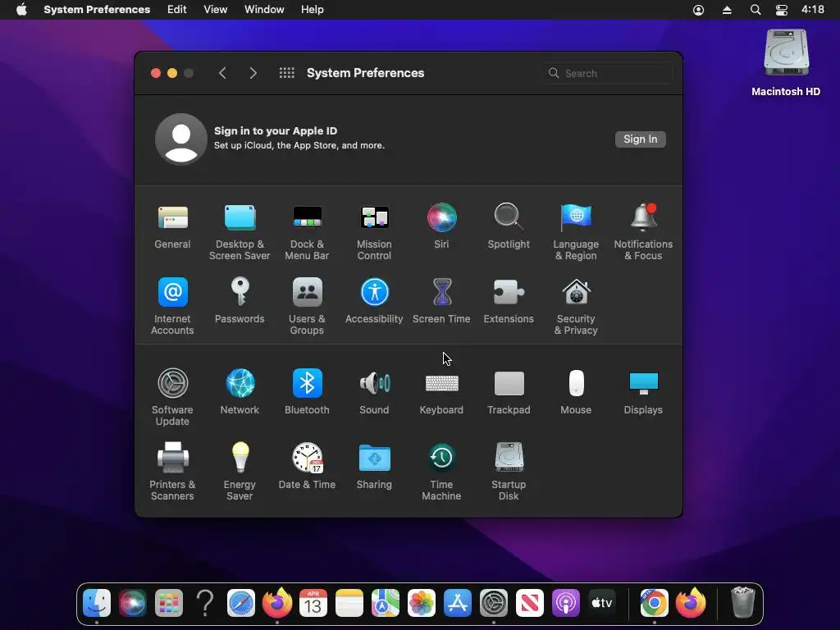Open Date & Time preferences
The image size is (840, 630).
pyautogui.click(x=307, y=458)
